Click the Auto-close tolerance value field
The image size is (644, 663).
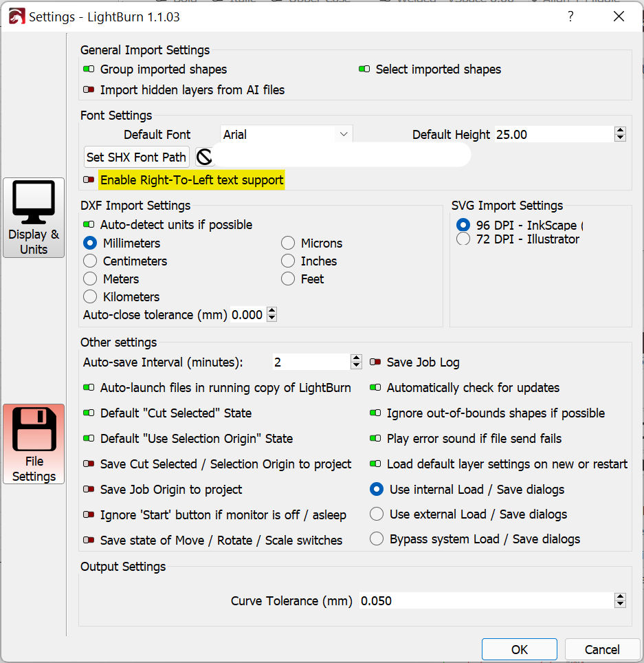click(x=248, y=314)
